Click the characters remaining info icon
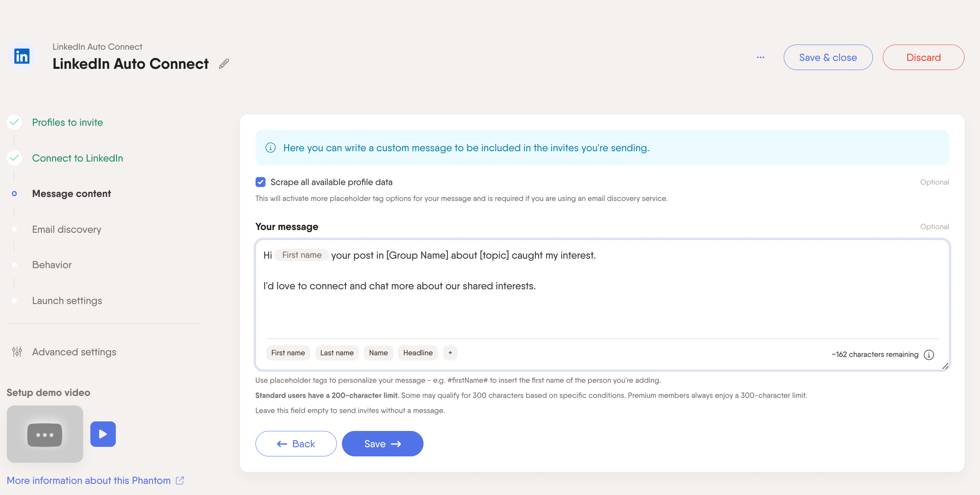 pyautogui.click(x=929, y=355)
